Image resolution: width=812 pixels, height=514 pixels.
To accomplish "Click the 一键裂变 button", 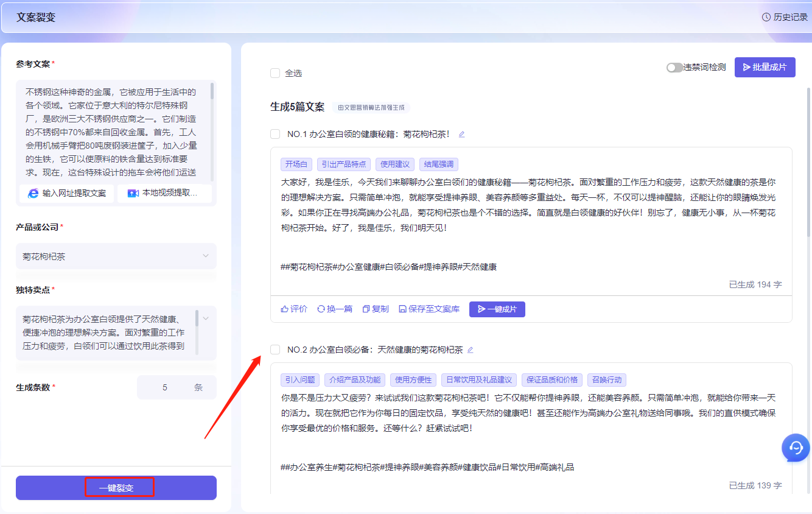I will 116,488.
